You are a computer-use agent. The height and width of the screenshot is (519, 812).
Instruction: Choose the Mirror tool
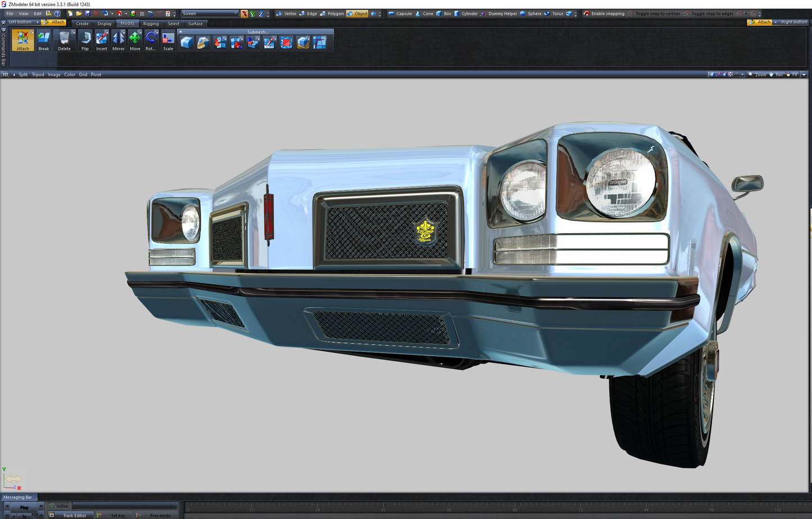pyautogui.click(x=119, y=40)
